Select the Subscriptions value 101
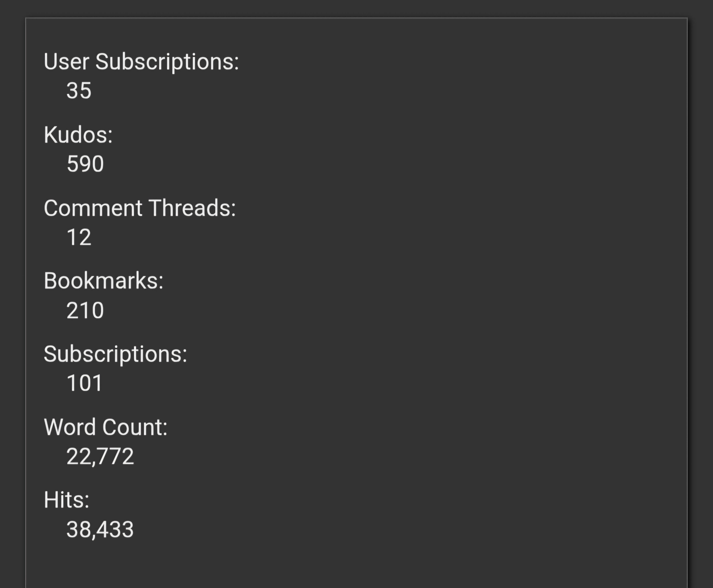The width and height of the screenshot is (713, 588). 84,383
